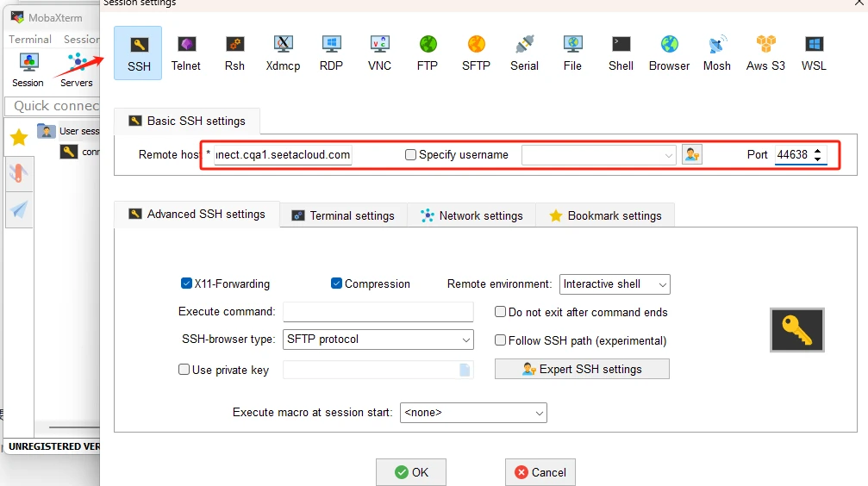Select the saved SSH session under User sessions
The width and height of the screenshot is (868, 486).
point(80,152)
